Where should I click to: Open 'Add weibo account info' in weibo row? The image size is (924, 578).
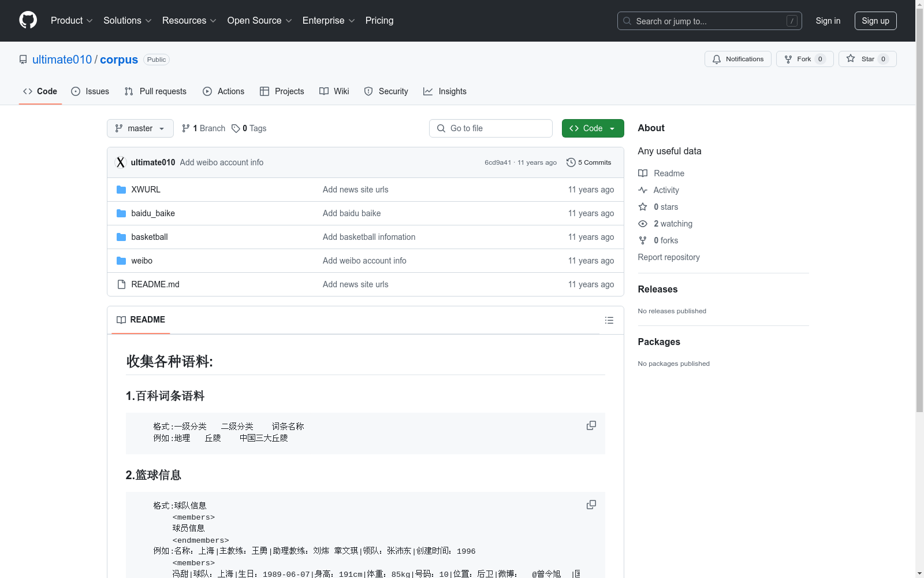point(364,261)
